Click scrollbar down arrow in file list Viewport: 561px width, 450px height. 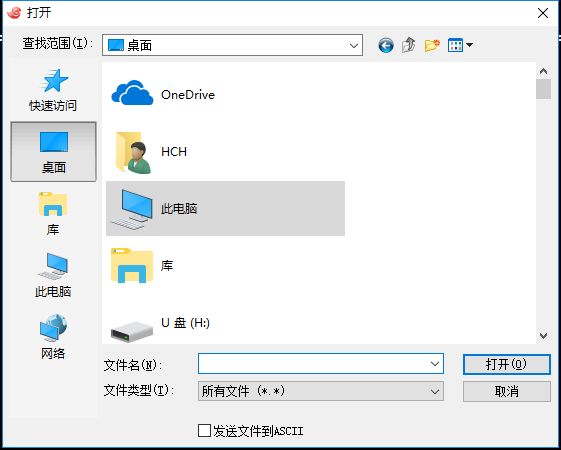coord(543,336)
